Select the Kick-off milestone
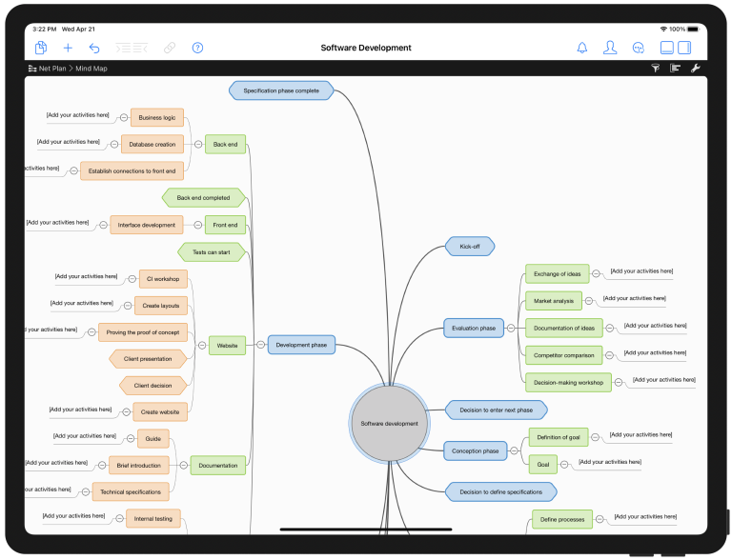The width and height of the screenshot is (732, 560). (470, 247)
